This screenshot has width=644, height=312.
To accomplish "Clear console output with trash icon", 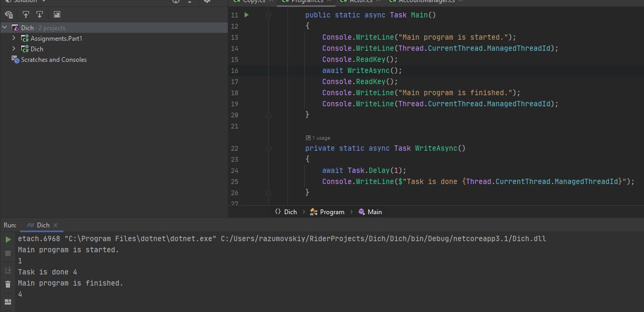I will click(x=8, y=285).
